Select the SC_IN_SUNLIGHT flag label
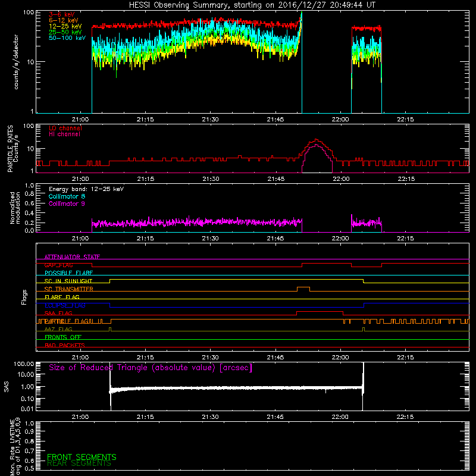476x476 pixels. click(68, 281)
